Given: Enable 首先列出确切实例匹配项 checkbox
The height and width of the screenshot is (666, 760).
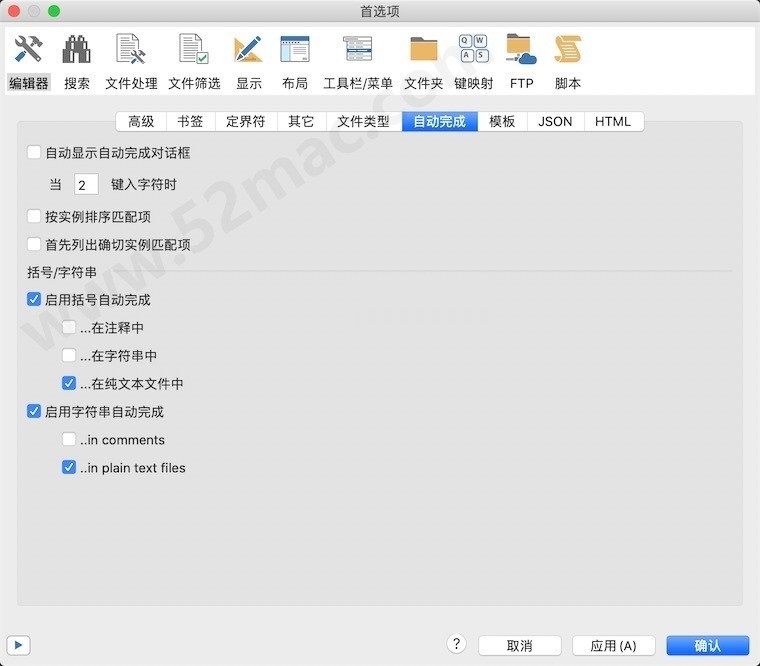Looking at the screenshot, I should tap(34, 244).
